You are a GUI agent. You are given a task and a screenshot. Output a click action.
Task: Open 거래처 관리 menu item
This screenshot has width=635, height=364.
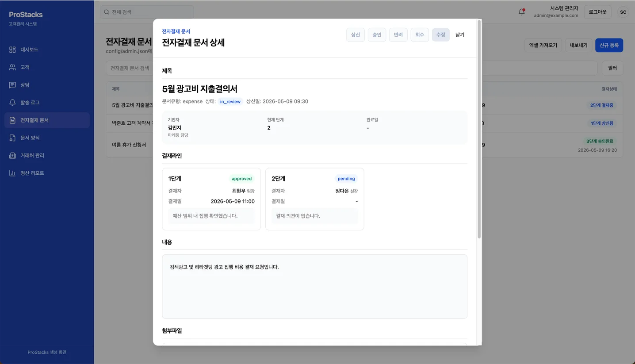[x=47, y=156]
